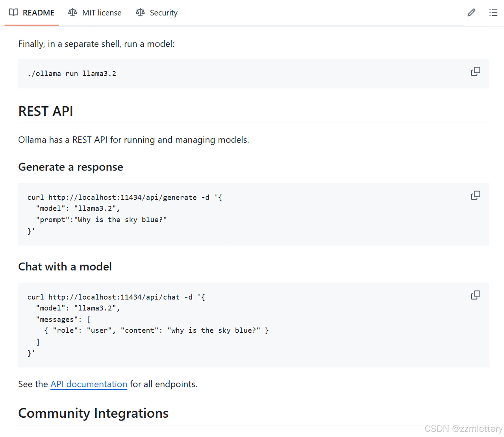Viewport: 504px width, 437px height.
Task: Click the ./ollama run llama3.2 code text
Action: click(72, 74)
